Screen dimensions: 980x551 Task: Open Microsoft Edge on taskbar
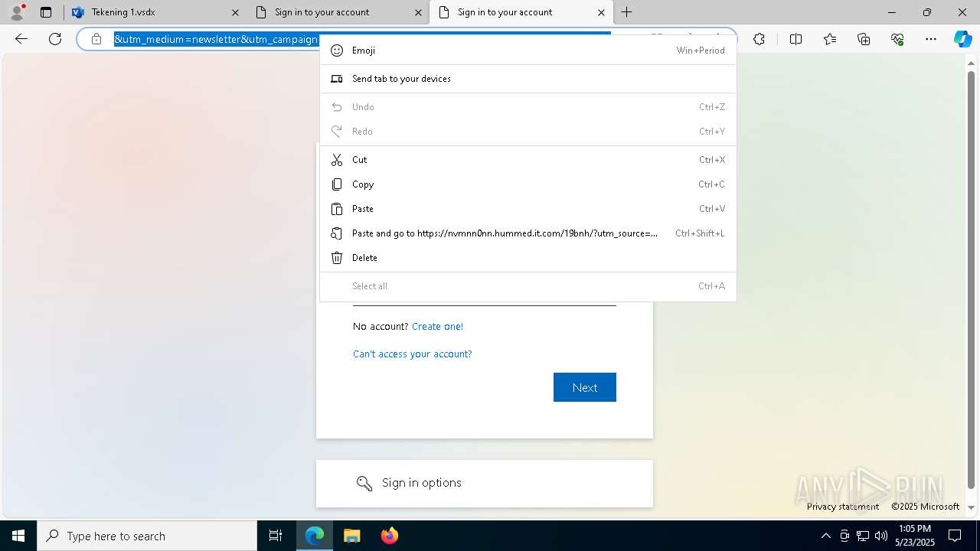[315, 536]
